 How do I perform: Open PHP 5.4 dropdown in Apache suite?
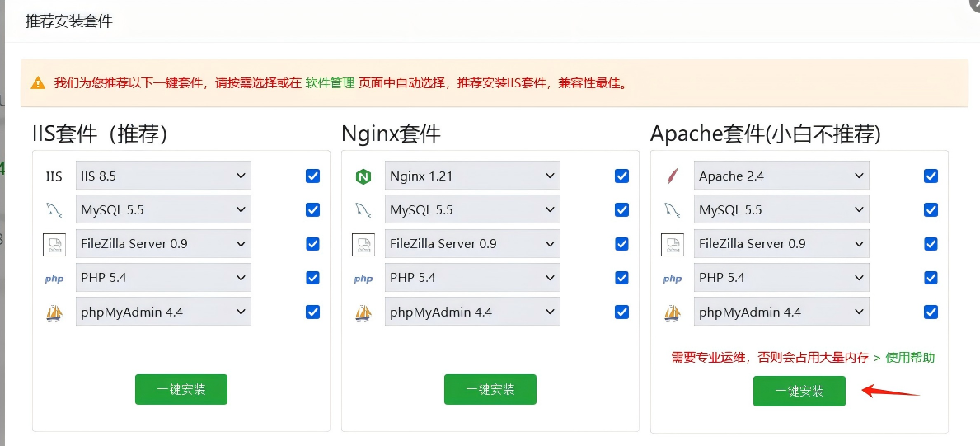click(x=781, y=277)
